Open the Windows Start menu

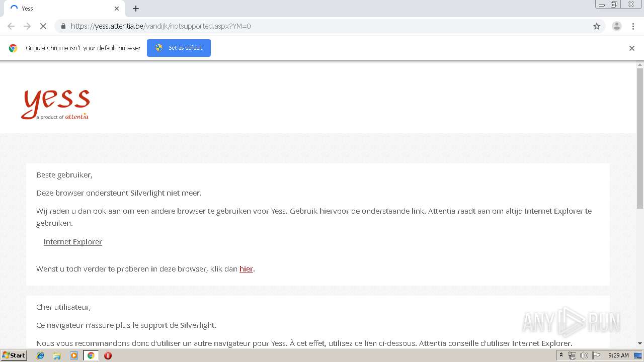pos(14,355)
